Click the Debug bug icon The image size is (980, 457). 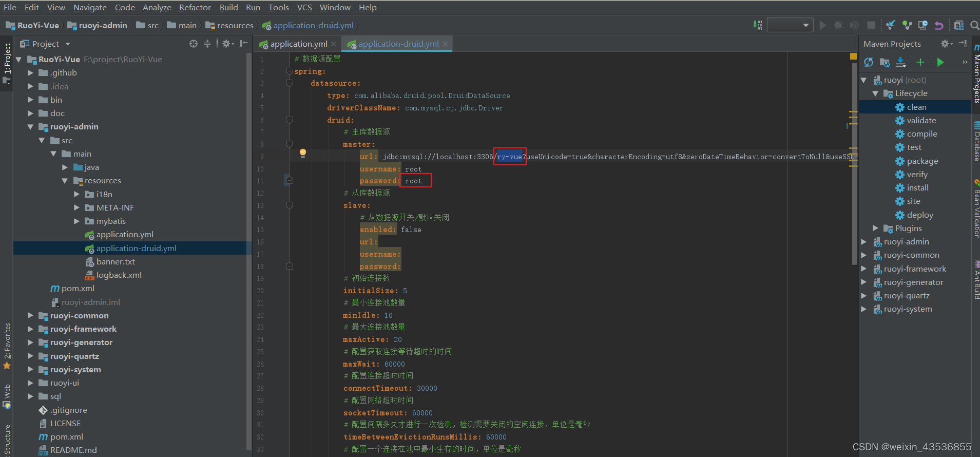(838, 25)
